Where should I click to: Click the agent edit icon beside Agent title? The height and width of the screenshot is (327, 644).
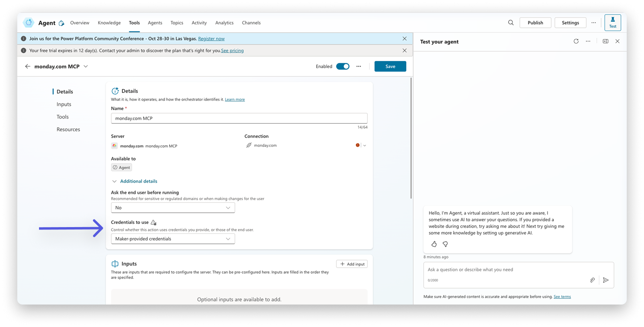click(x=61, y=23)
